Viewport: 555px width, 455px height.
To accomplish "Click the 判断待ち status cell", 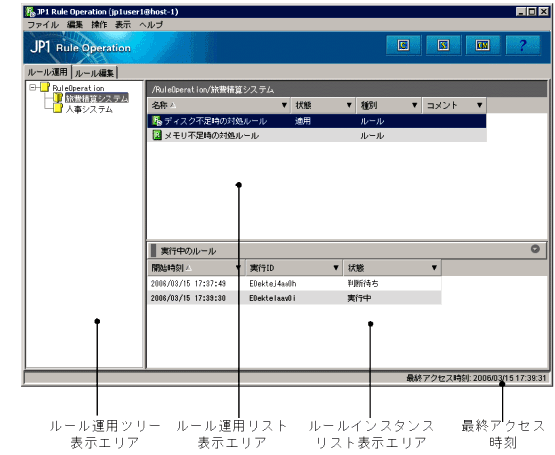I will pyautogui.click(x=363, y=283).
